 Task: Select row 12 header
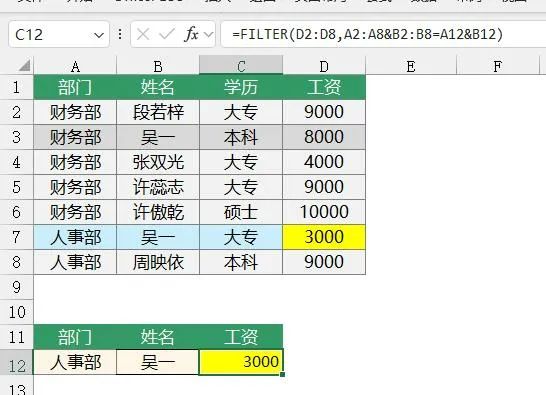[16, 363]
